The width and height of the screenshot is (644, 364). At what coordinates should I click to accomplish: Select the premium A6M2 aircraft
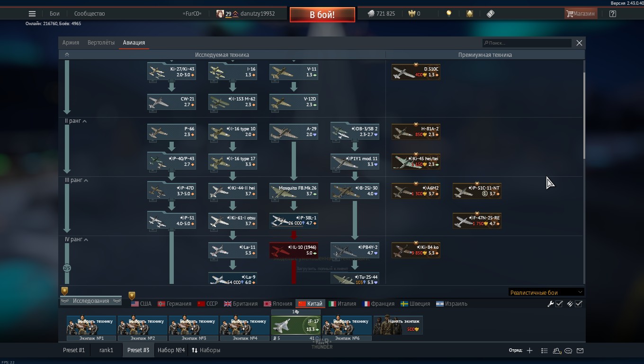click(x=416, y=191)
